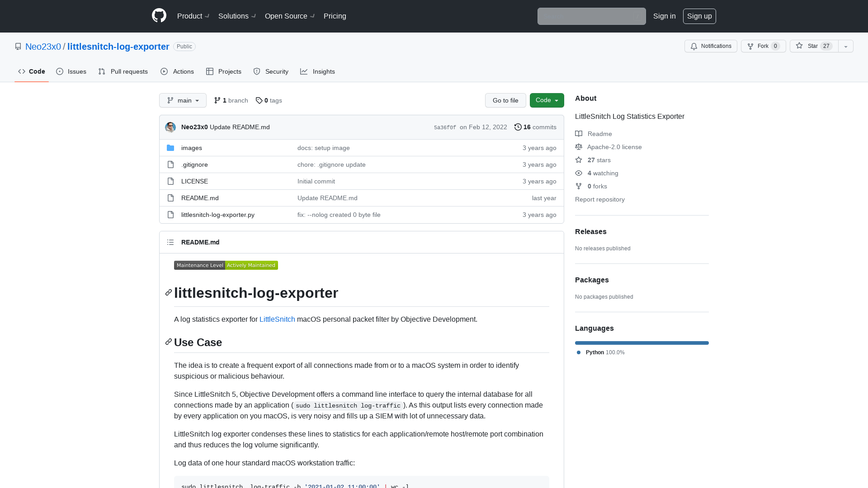868x488 pixels.
Task: Open commit message 'fix: --nolog created 0 byte file'
Action: [x=339, y=215]
